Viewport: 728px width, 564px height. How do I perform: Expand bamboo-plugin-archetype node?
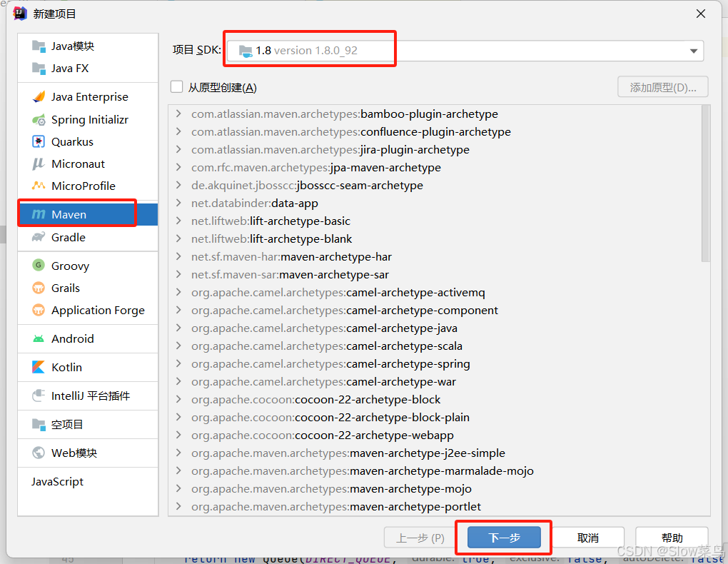[178, 114]
